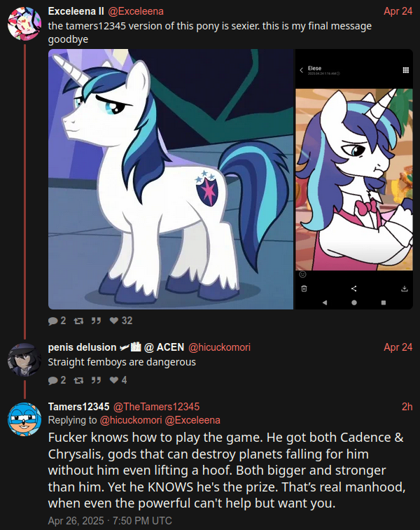420x530 pixels.
Task: Reply to hicuckomori's femboys comment
Action: (53, 380)
